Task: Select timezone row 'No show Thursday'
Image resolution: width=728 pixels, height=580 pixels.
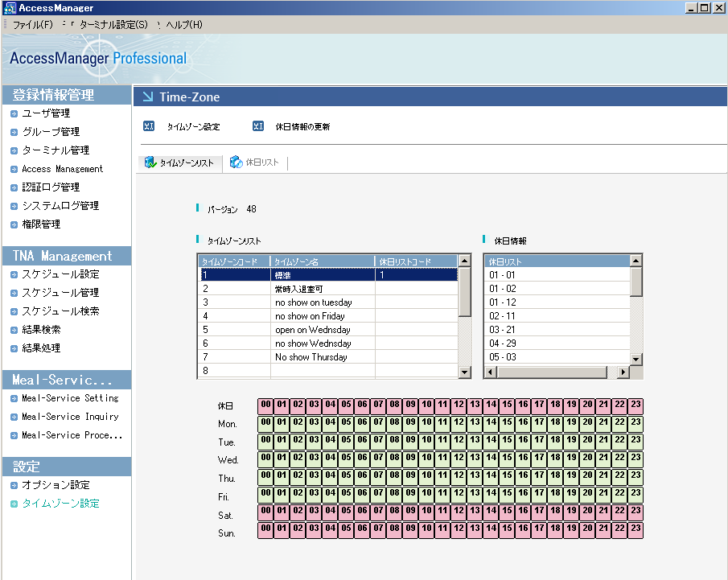Action: click(327, 357)
